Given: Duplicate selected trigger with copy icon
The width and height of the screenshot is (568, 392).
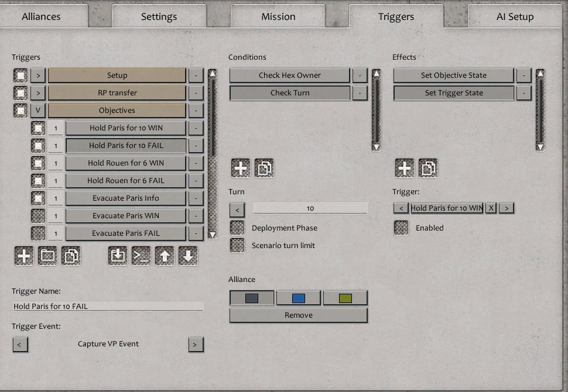Looking at the screenshot, I should pyautogui.click(x=71, y=256).
